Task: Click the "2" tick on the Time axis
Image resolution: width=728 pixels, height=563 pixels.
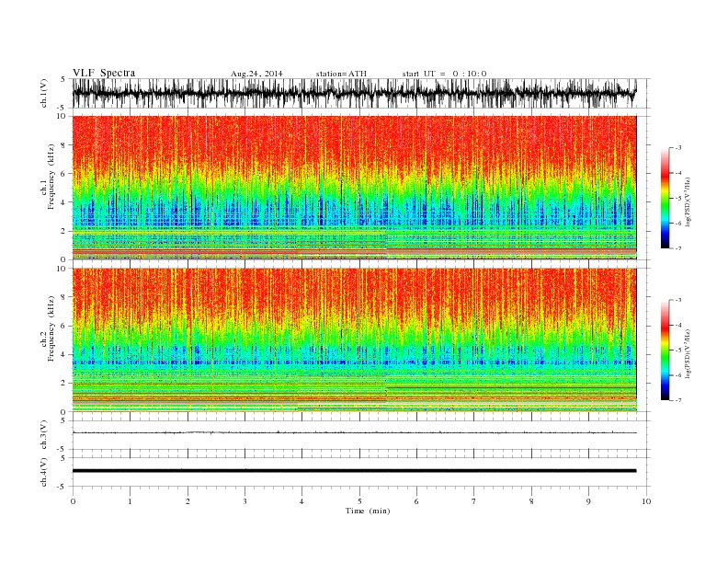Action: [188, 501]
